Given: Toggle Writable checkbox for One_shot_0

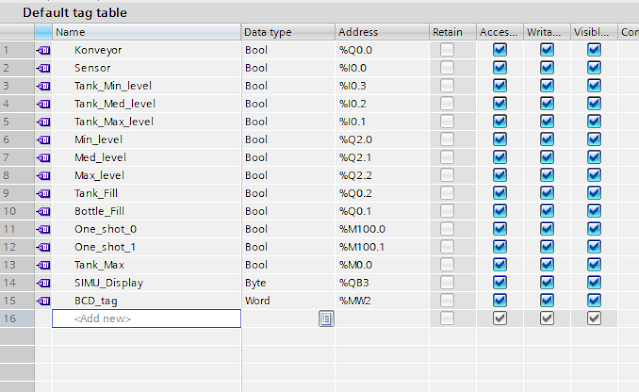Looking at the screenshot, I should click(547, 229).
